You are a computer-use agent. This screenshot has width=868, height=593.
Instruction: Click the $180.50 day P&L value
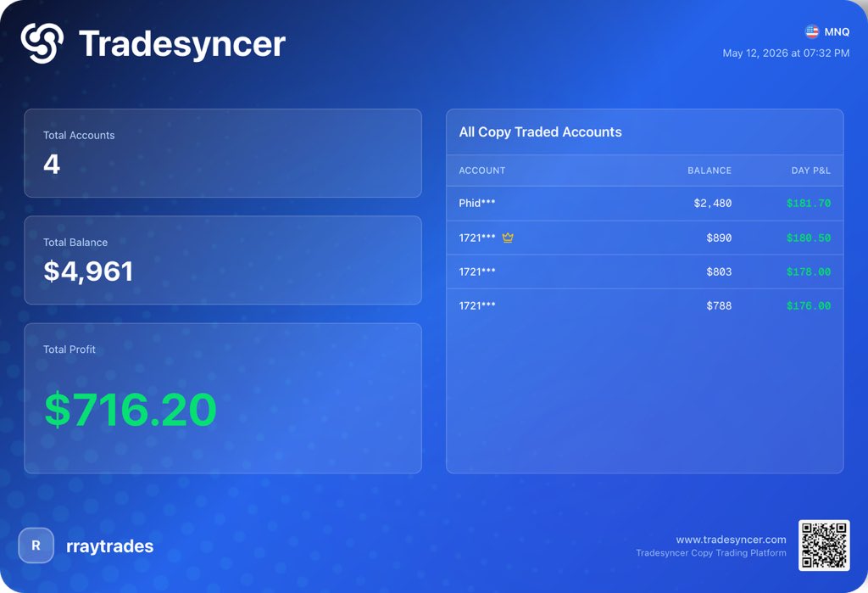point(808,238)
